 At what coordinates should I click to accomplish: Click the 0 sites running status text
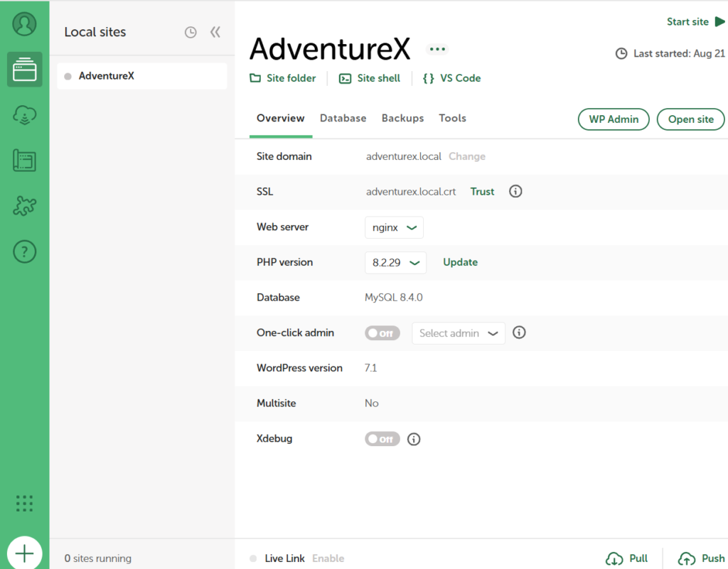(98, 558)
